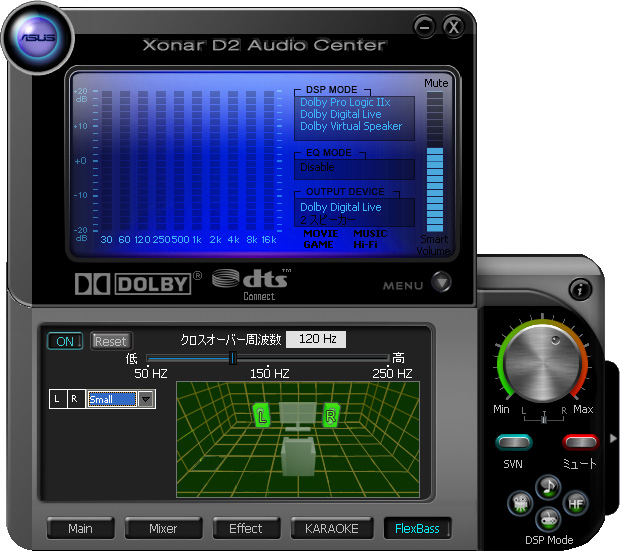Select the HF Hi-Fi DSP mode icon
This screenshot has height=551, width=620.
576,503
